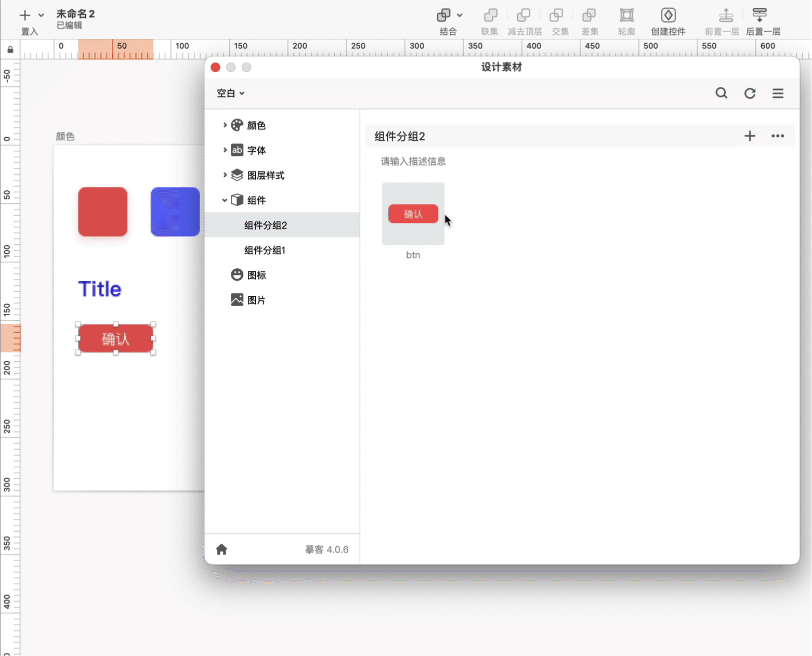Screen dimensions: 812x656
Task: Click the refresh icon in design assets panel
Action: (750, 93)
